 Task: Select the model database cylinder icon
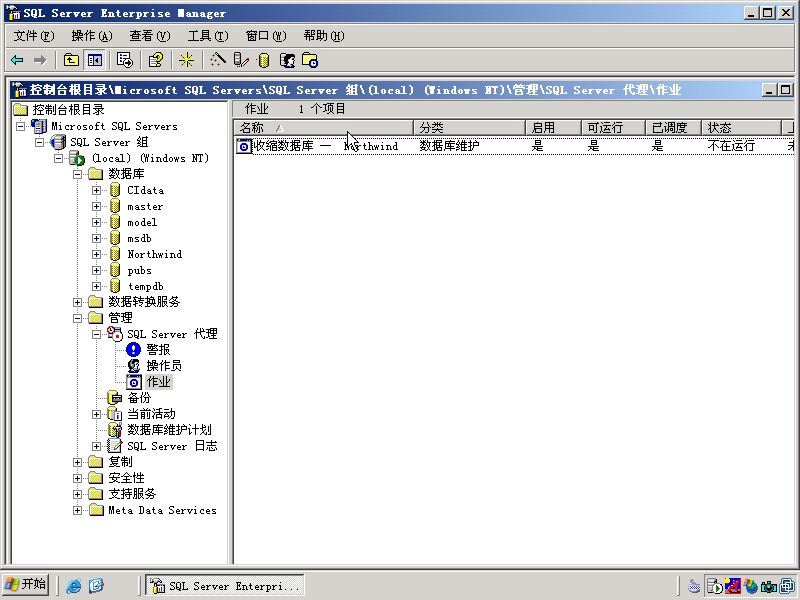(115, 222)
